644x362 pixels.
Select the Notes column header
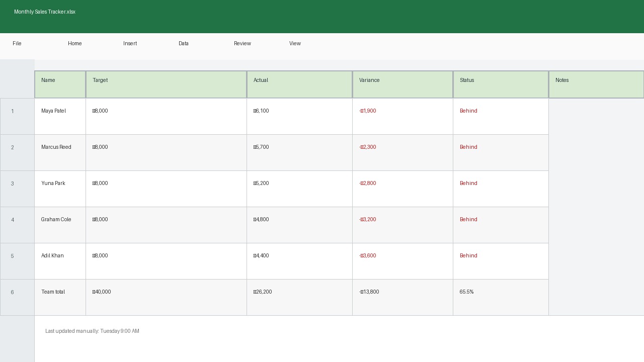(x=596, y=84)
